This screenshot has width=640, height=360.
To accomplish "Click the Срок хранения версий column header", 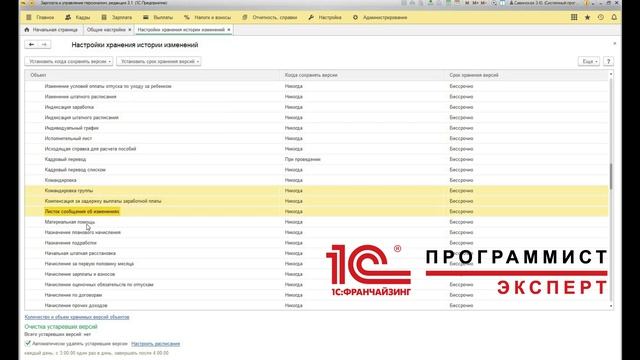I will 527,75.
